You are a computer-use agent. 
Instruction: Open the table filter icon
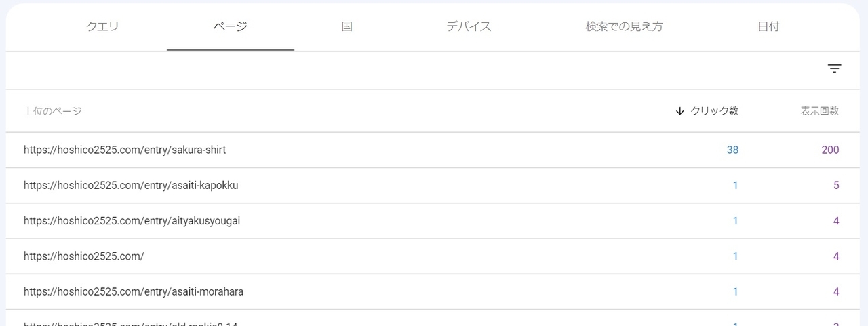pyautogui.click(x=834, y=68)
